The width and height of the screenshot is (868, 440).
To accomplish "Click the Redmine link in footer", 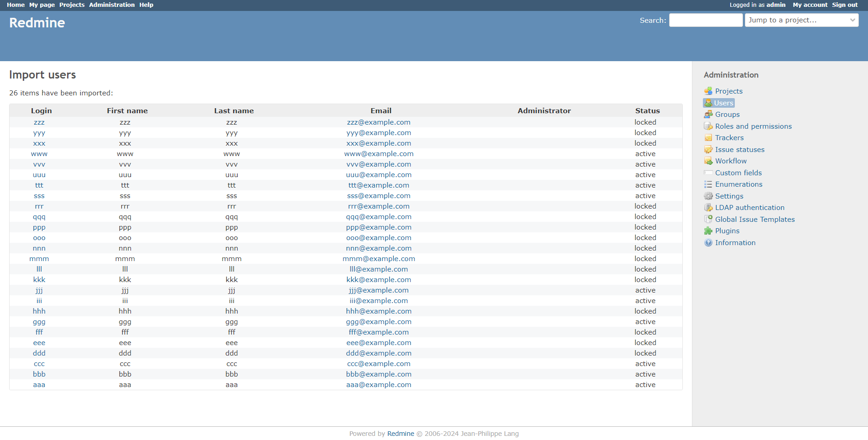I will 400,434.
